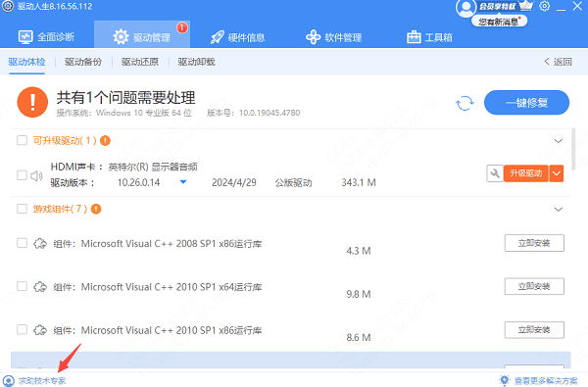Image resolution: width=588 pixels, height=387 pixels.
Task: Click the refresh scan circular arrows icon
Action: click(465, 103)
